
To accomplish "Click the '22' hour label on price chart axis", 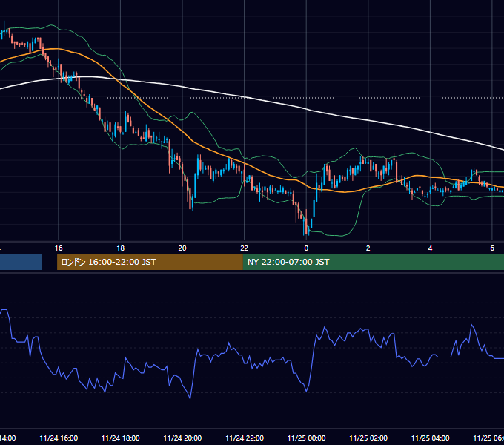I will click(x=245, y=248).
